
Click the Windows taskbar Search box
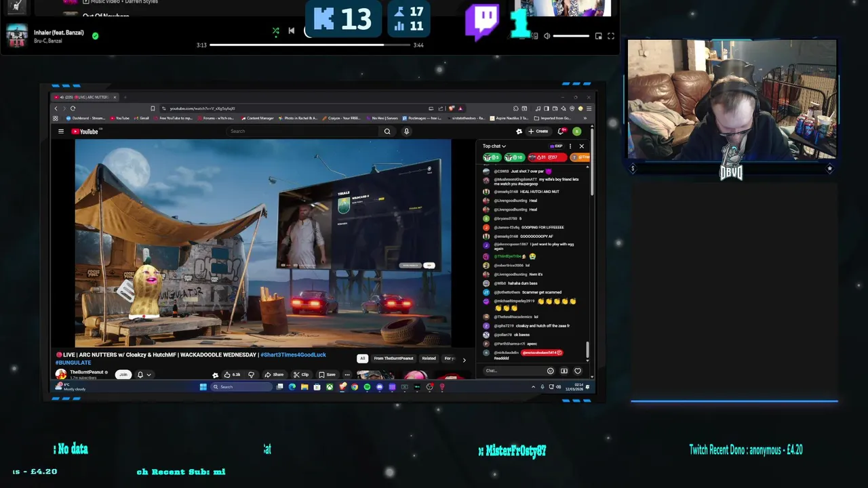(241, 387)
